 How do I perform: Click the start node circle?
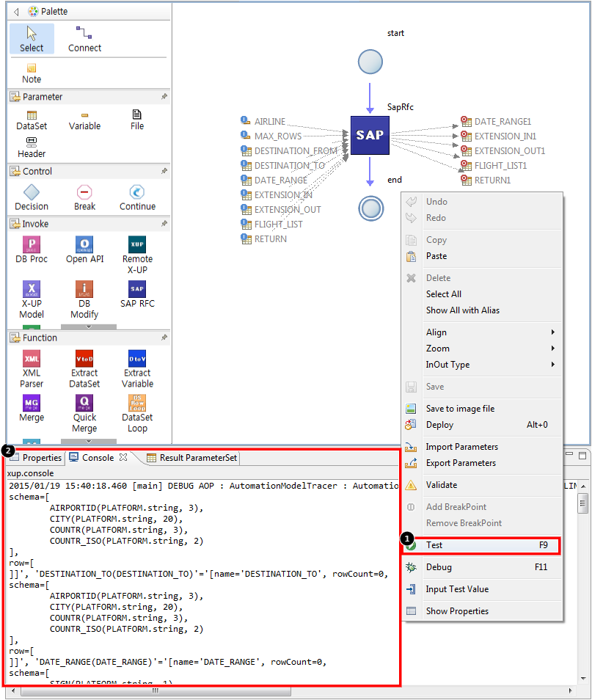(370, 62)
